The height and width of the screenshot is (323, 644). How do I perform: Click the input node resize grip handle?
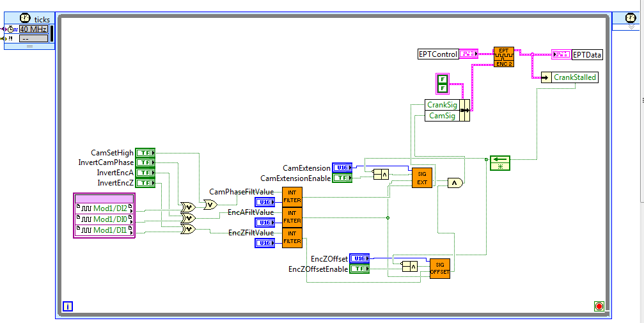point(29,47)
